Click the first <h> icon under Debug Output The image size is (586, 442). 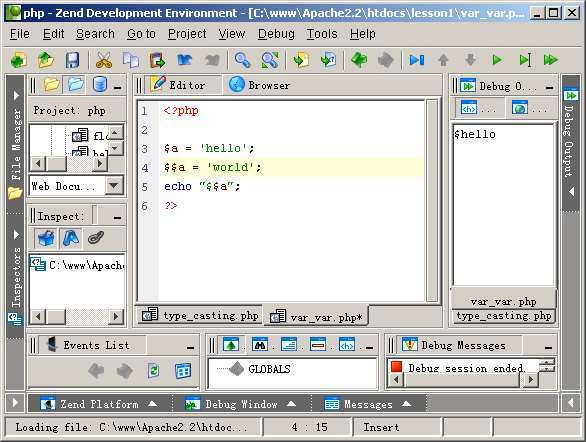click(x=469, y=108)
